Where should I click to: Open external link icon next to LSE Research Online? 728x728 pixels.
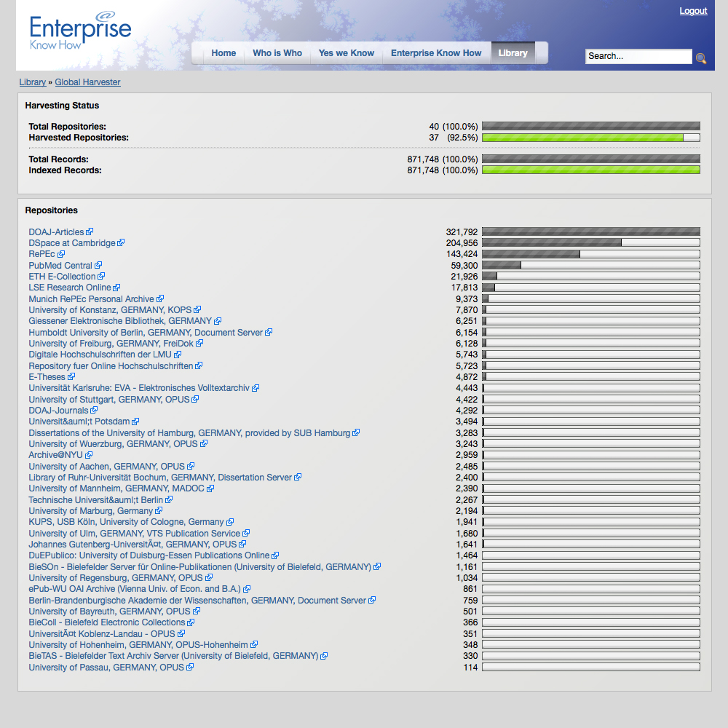116,288
